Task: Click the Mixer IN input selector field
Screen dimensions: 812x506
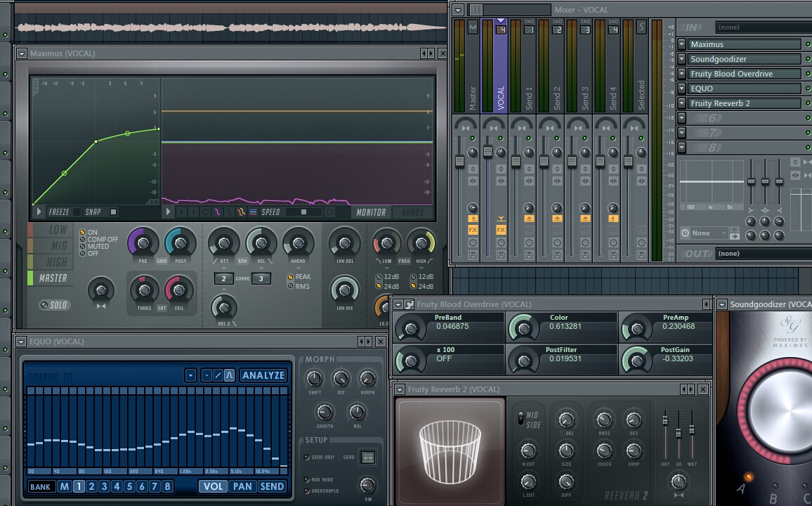Action: pyautogui.click(x=764, y=27)
